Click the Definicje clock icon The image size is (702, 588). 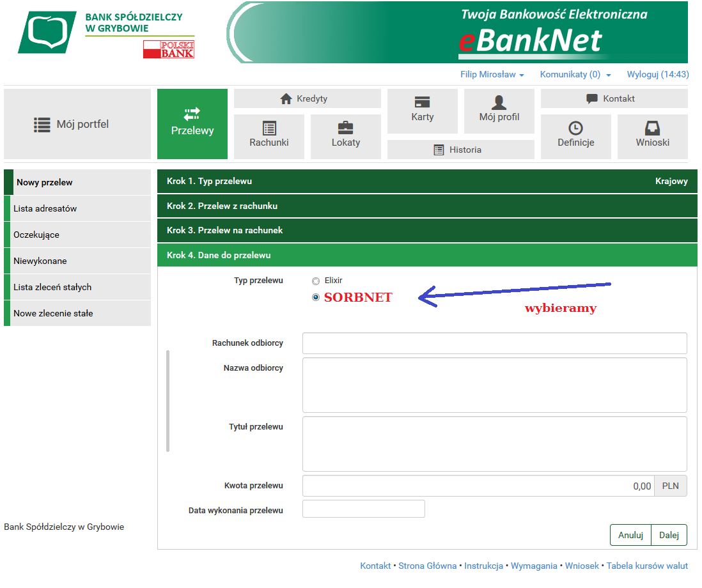575,128
